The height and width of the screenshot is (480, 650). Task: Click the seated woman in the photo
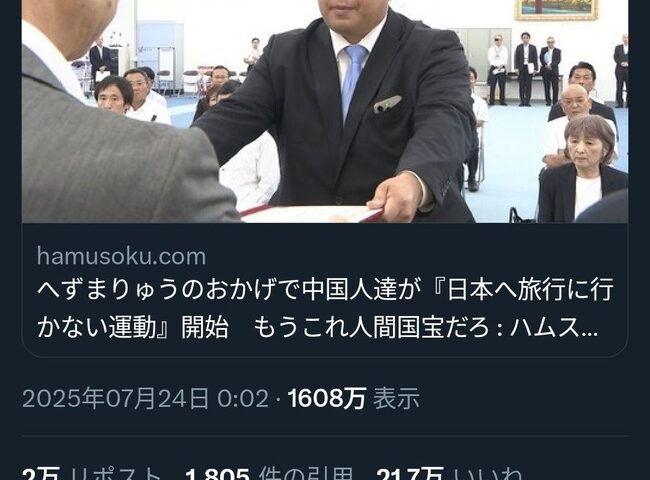point(582,170)
